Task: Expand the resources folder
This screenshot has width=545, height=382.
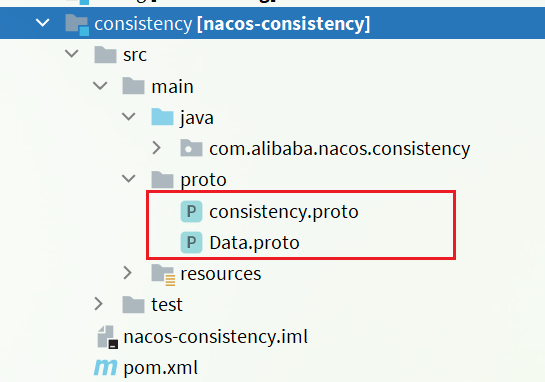Action: (128, 273)
